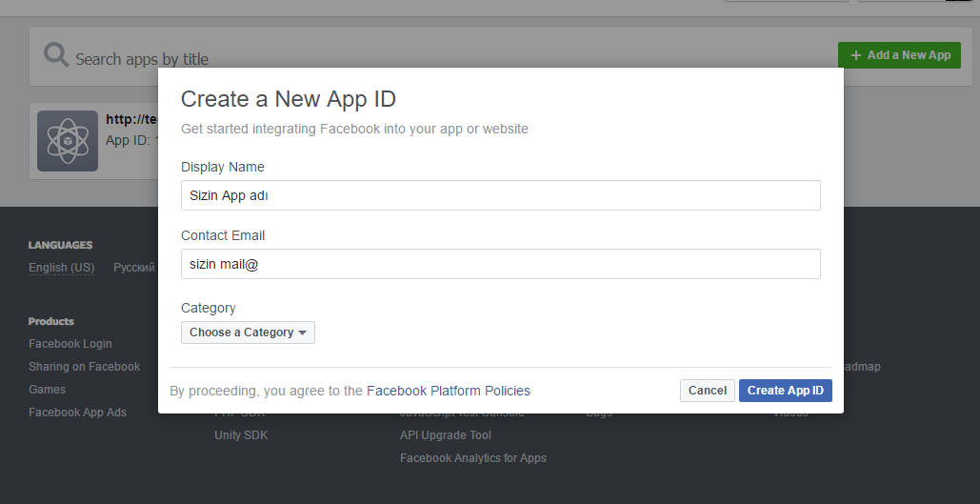980x504 pixels.
Task: Switch language to Русский
Action: tap(133, 268)
